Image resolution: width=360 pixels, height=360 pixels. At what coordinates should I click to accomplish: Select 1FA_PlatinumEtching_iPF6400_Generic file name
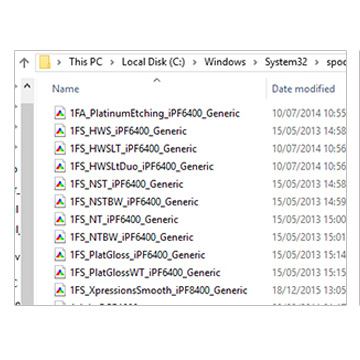[155, 114]
